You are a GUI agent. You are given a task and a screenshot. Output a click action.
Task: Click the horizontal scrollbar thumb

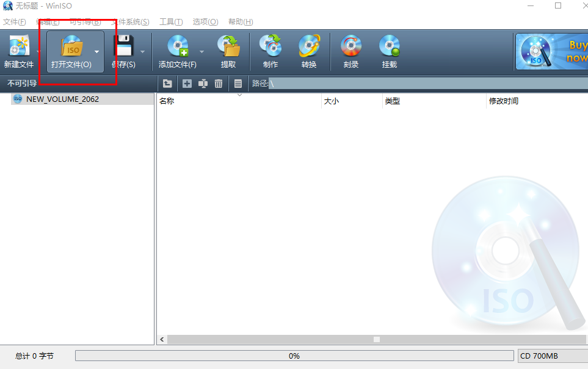[x=377, y=339]
